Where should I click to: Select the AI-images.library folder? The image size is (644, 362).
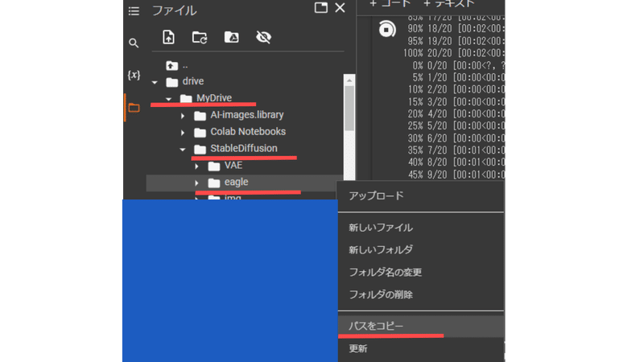pos(247,115)
